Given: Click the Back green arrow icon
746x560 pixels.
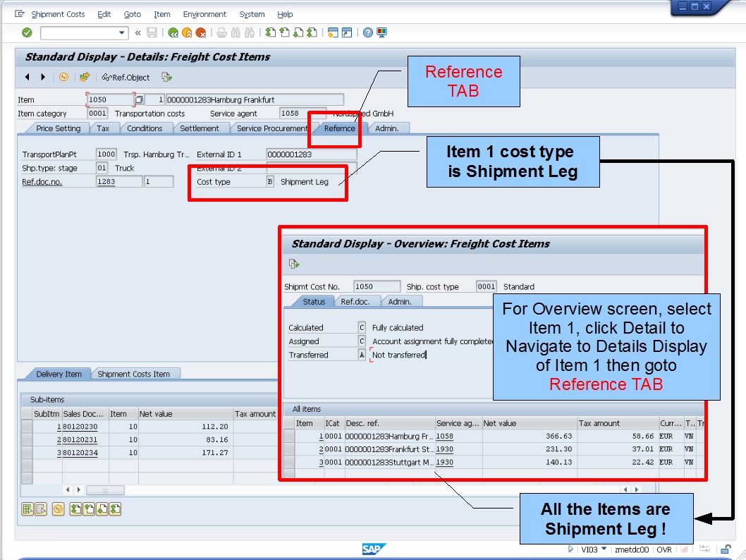Looking at the screenshot, I should (x=173, y=32).
